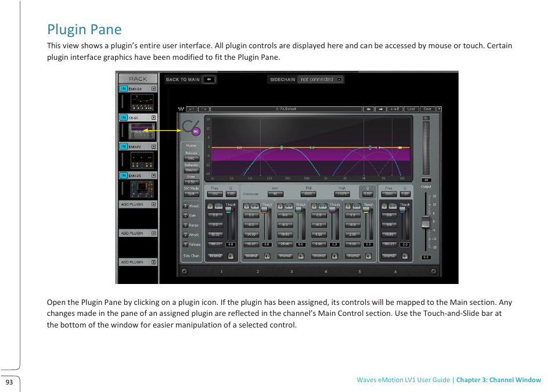Open the EMO-D5 rack slot dropdown

[x=154, y=175]
